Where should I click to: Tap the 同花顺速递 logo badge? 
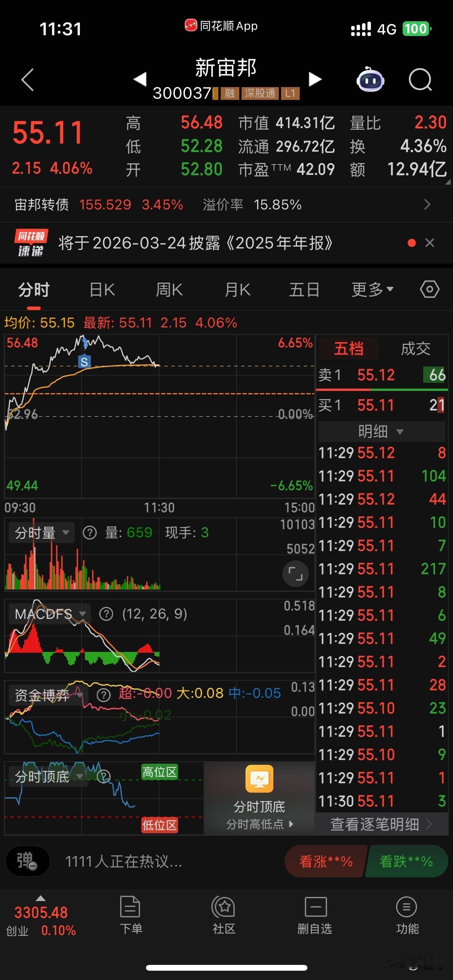(31, 243)
